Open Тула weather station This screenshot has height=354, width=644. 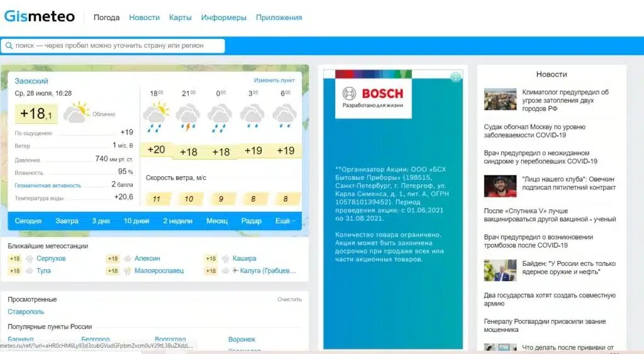pos(43,271)
